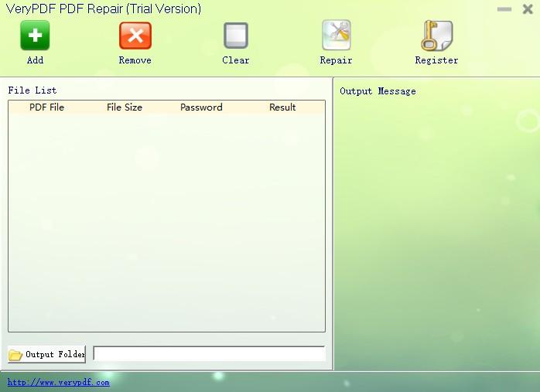Start repair with the Repair tools icon
540x392 pixels.
336,35
